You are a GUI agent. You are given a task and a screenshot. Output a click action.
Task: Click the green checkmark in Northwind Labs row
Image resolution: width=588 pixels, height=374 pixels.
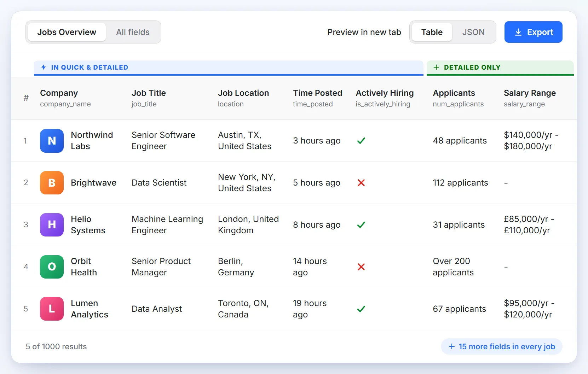click(361, 141)
